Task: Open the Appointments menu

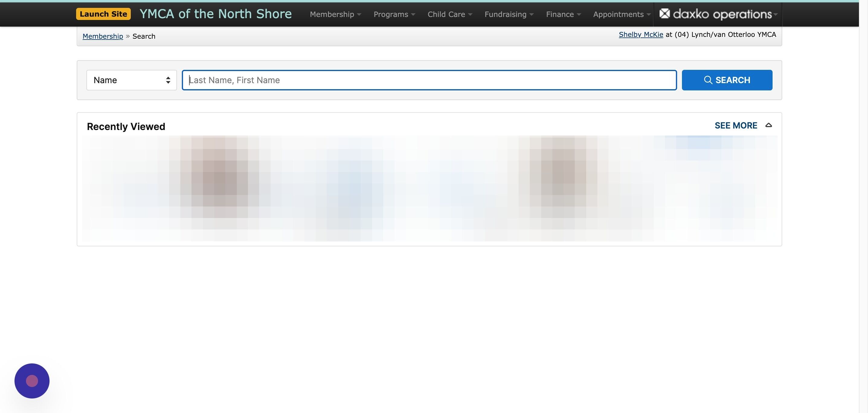Action: pos(622,14)
